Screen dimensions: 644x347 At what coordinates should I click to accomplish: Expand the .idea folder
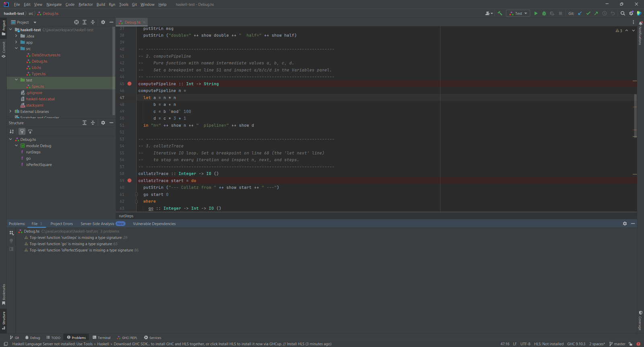16,36
